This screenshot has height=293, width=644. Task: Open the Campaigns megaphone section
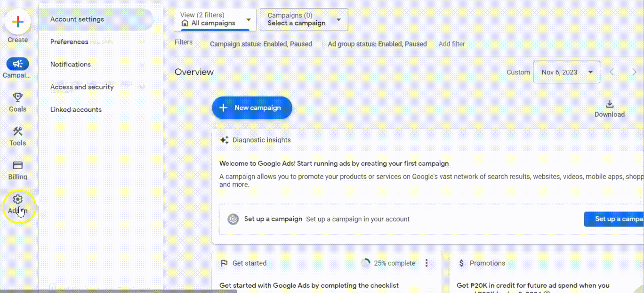click(x=18, y=64)
